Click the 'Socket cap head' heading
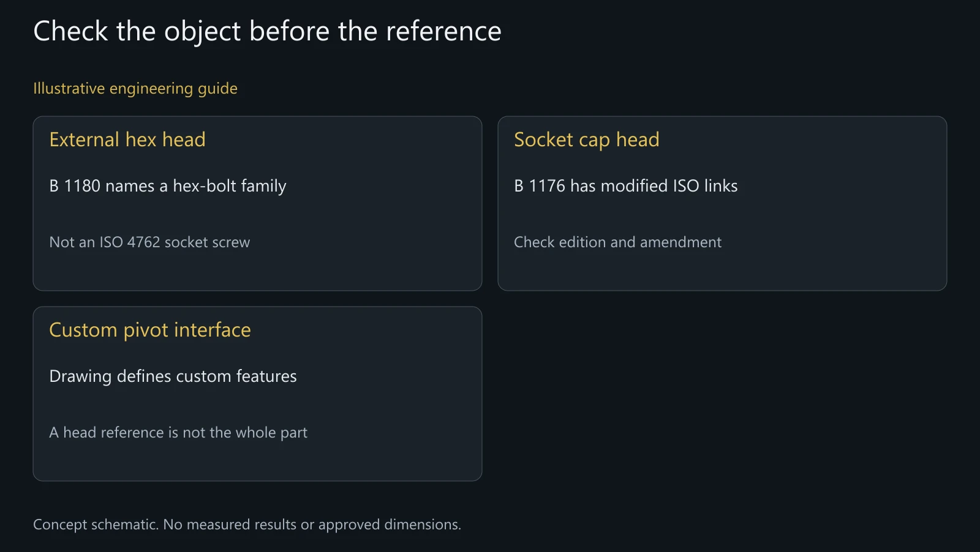 587,140
